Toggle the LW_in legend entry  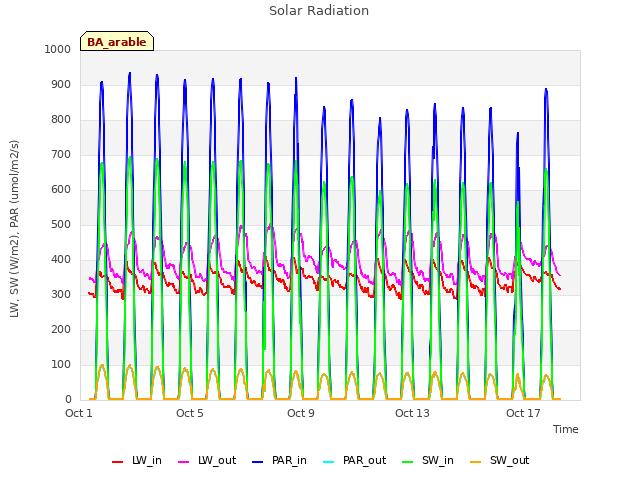(x=137, y=460)
